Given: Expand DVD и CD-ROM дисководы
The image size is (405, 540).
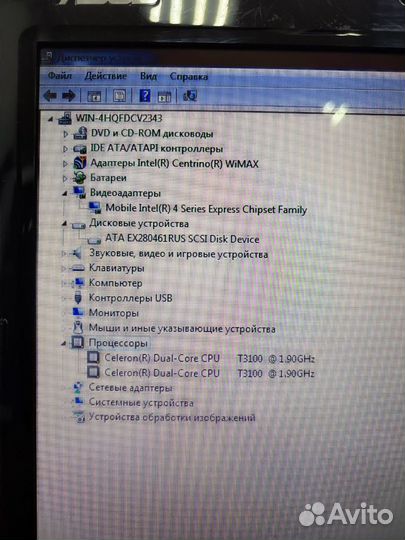Looking at the screenshot, I should [65, 134].
